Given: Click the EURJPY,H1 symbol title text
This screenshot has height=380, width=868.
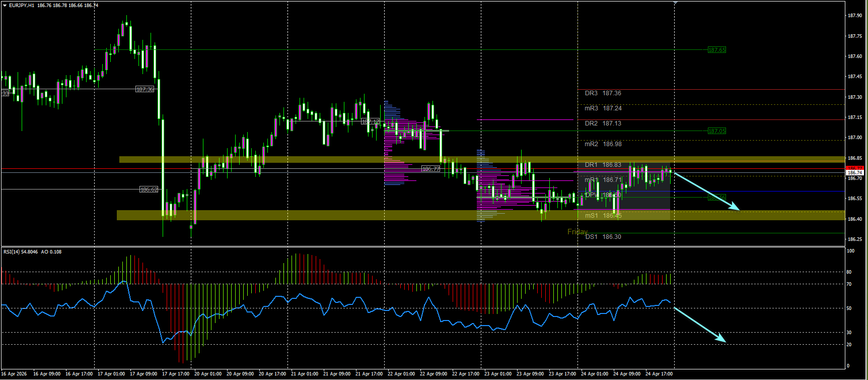Looking at the screenshot, I should click(x=22, y=6).
